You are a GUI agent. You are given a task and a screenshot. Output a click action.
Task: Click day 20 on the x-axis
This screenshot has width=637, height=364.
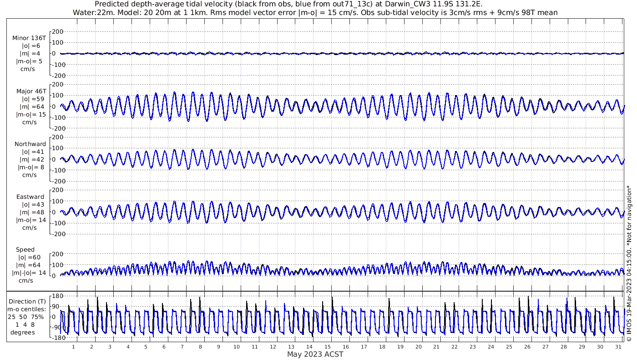click(x=418, y=347)
